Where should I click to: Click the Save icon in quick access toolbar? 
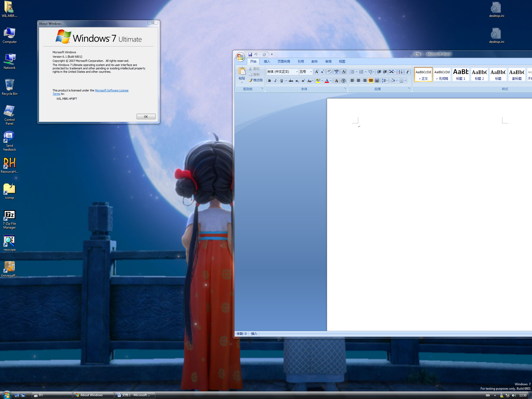250,55
